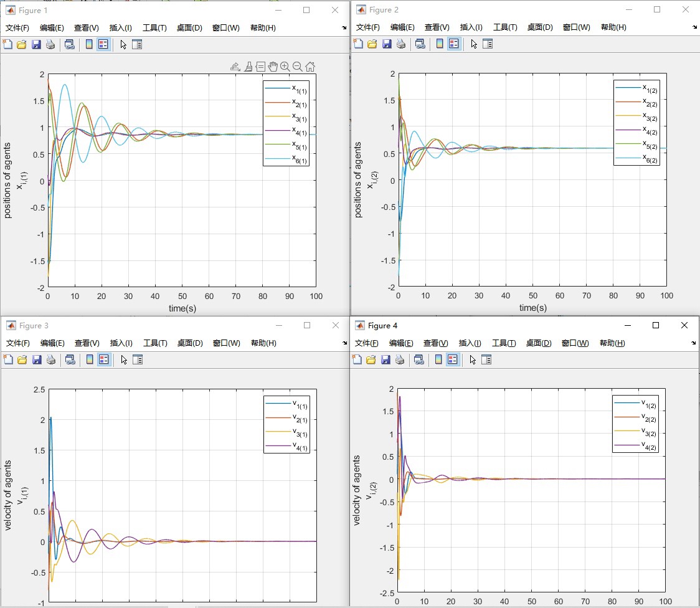The width and height of the screenshot is (700, 608).
Task: Open the 桌面(D) menu in Figure 3
Action: [x=190, y=343]
